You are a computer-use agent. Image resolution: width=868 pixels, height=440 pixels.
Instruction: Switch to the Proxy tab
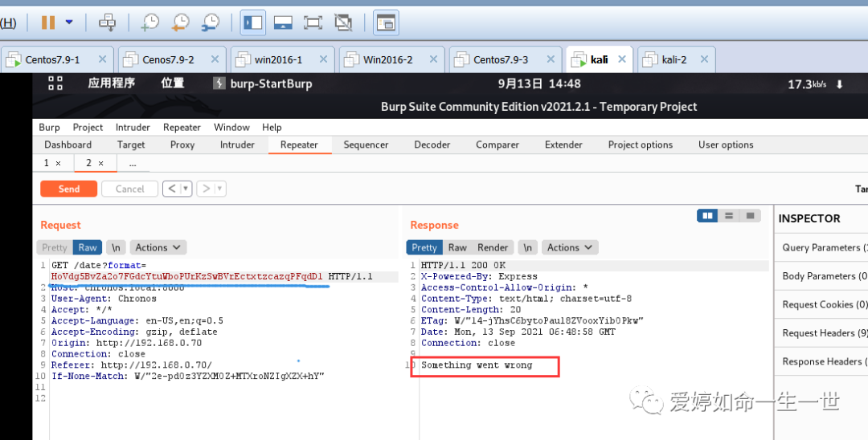pyautogui.click(x=182, y=145)
